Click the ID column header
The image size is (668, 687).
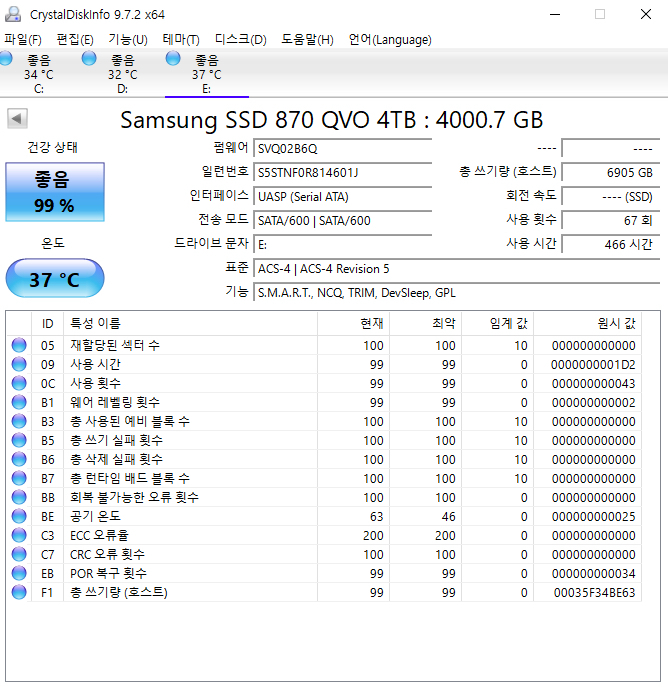coord(47,323)
